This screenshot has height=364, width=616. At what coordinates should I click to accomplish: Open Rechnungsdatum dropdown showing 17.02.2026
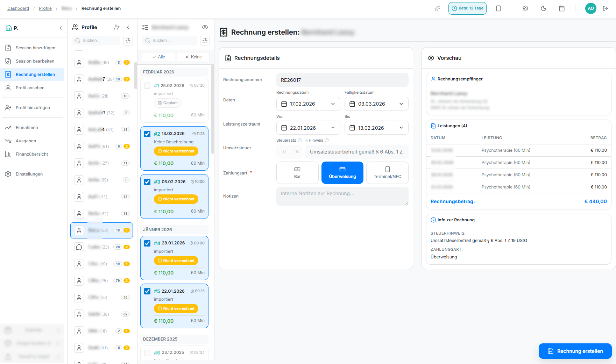308,104
